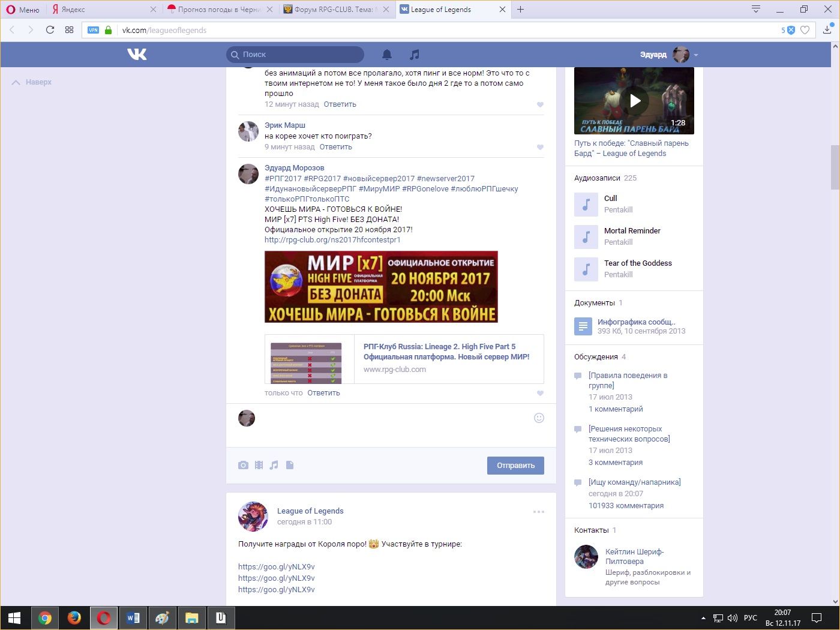Open Opera speed dial grid icon

tap(69, 29)
